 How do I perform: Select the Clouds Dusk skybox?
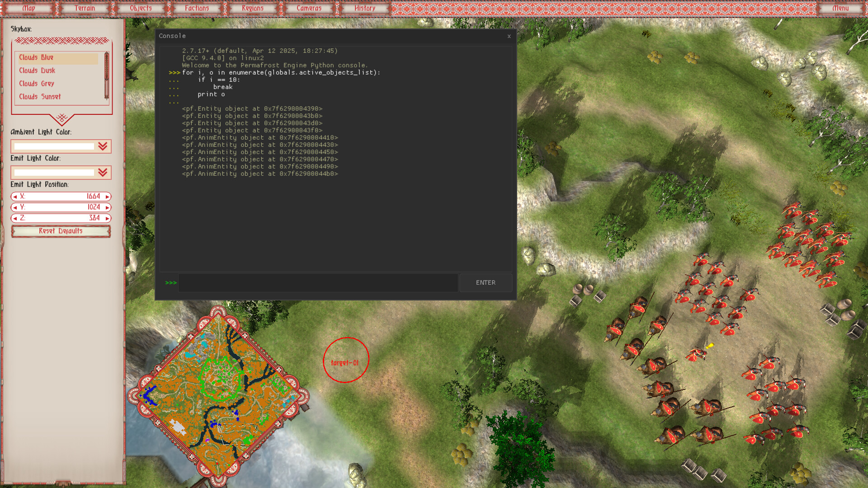pyautogui.click(x=37, y=70)
